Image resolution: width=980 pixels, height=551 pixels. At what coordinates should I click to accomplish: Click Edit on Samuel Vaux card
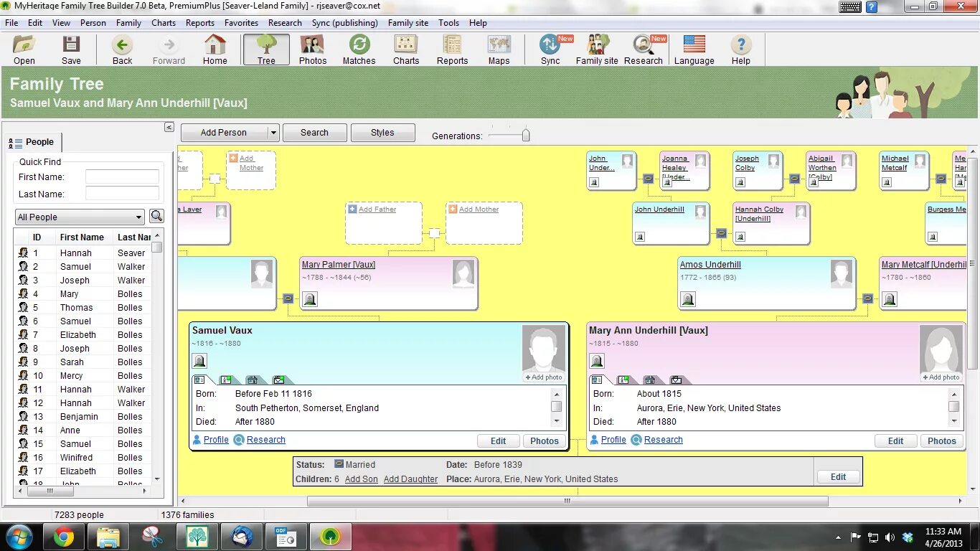[498, 441]
